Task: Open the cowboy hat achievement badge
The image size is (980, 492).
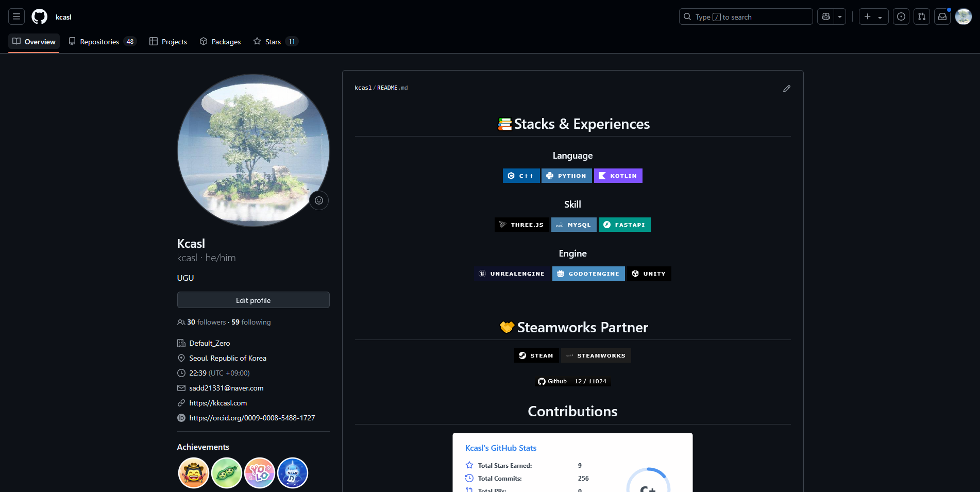Action: 194,473
